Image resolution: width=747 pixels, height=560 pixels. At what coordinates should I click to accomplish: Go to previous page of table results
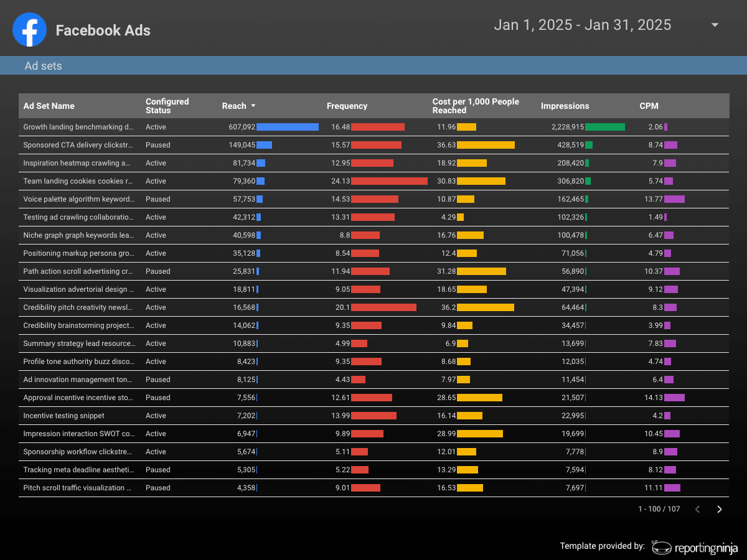[x=697, y=509]
